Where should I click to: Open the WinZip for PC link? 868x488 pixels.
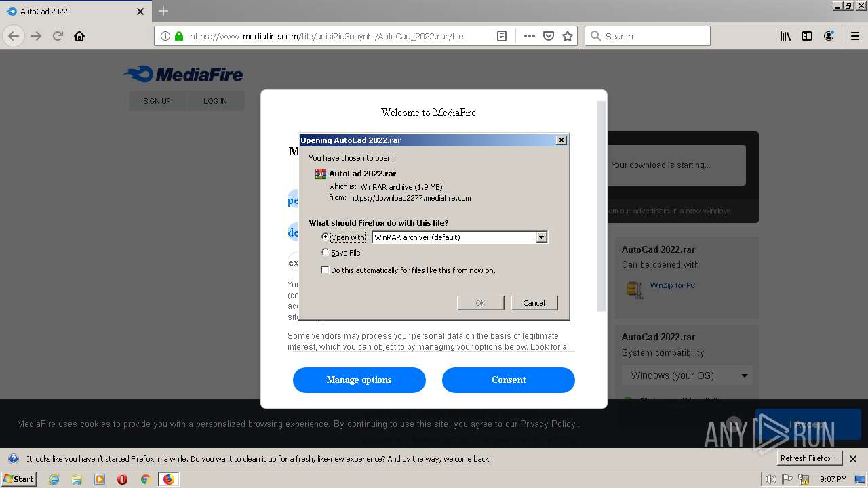tap(673, 285)
